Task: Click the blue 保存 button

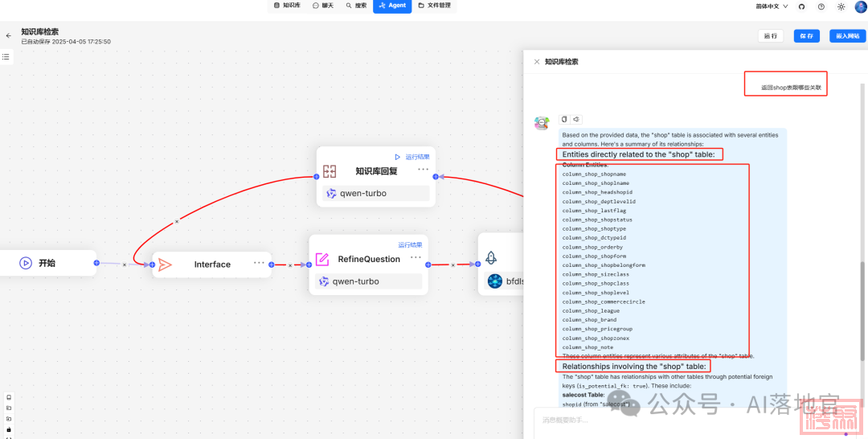Action: [x=807, y=36]
